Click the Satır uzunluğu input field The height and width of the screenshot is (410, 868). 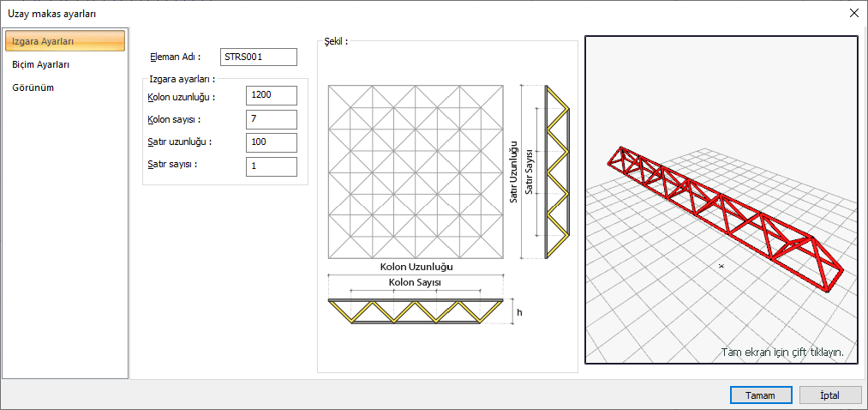[x=272, y=142]
